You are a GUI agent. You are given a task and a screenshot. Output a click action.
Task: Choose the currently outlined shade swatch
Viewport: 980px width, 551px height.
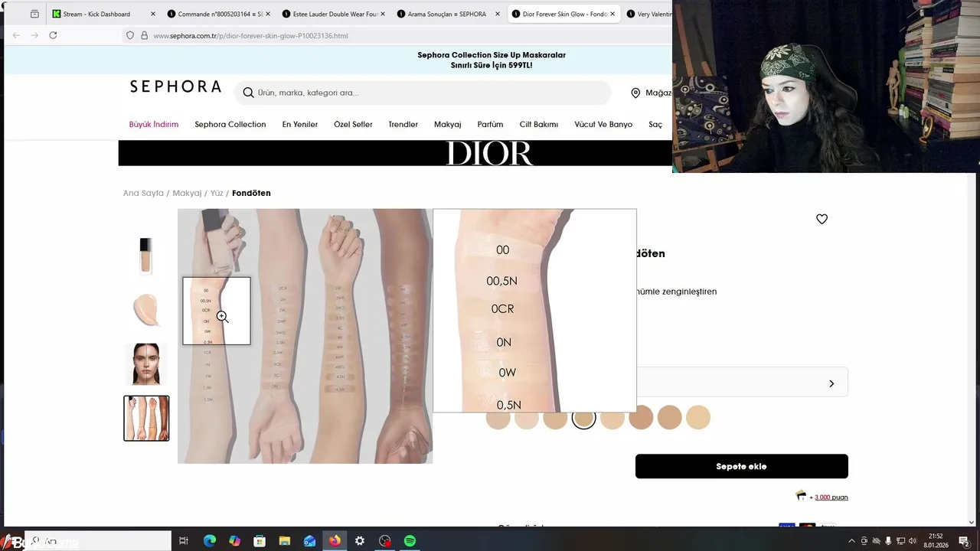(583, 417)
